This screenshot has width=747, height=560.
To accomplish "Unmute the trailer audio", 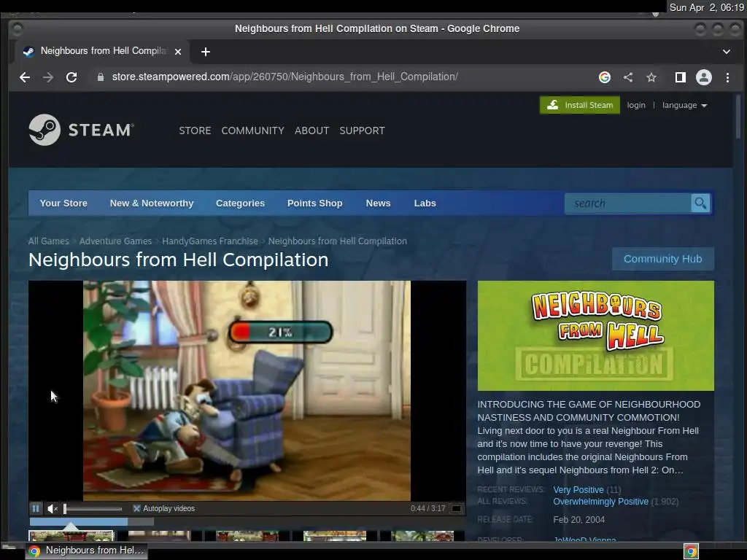I will click(x=53, y=508).
